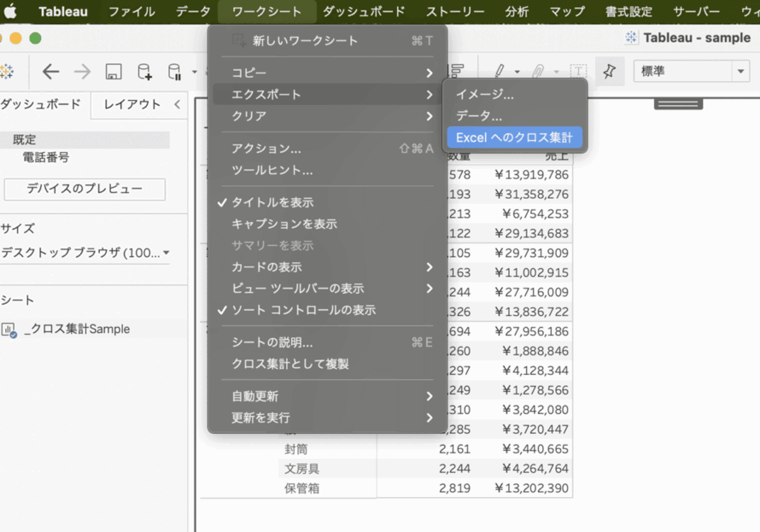Toggle タイトルを表示 checkmark option

pos(327,202)
